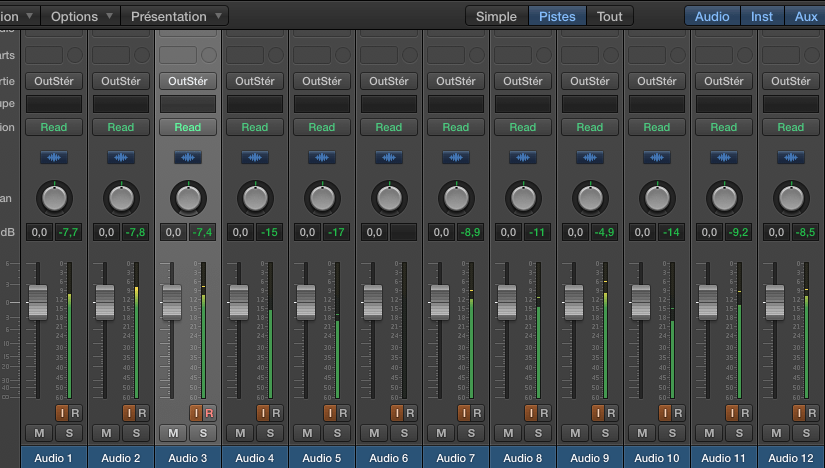Click input monitoring I button on Audio 8

[x=530, y=413]
